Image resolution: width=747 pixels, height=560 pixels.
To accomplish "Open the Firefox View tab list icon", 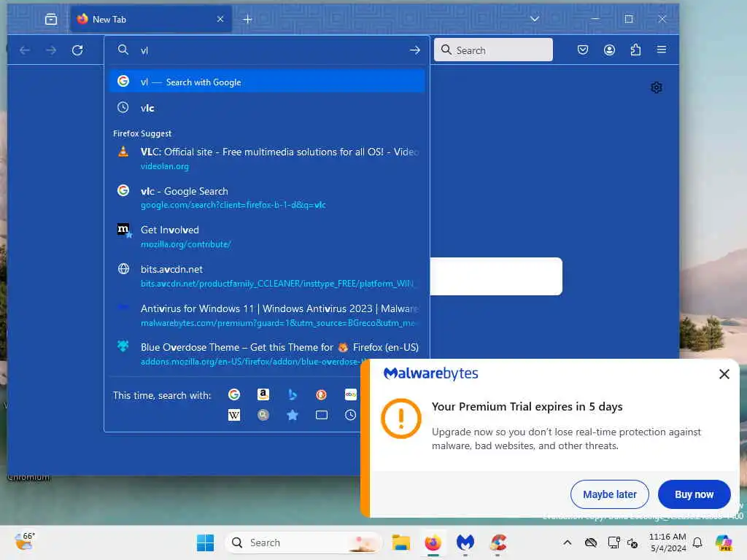I will [51, 19].
